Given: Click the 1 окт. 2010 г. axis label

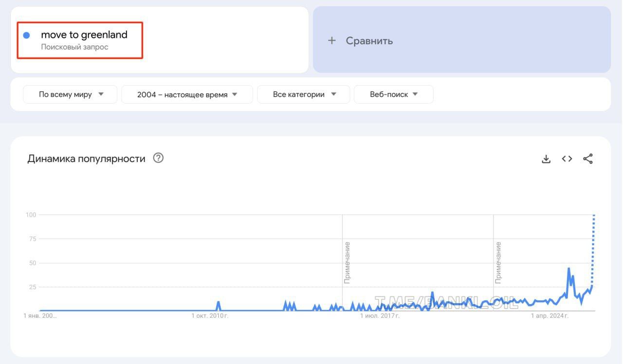Looking at the screenshot, I should 210,316.
